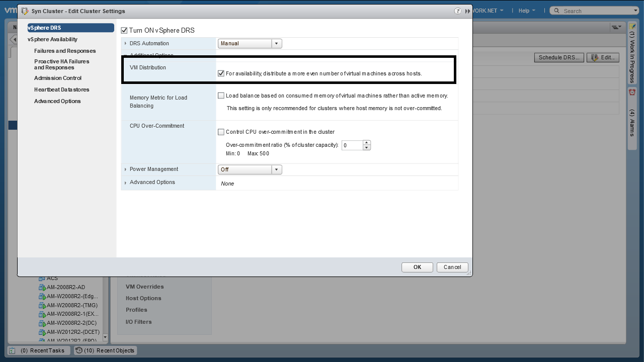Click the search magnifier icon
644x362 pixels.
(x=556, y=11)
